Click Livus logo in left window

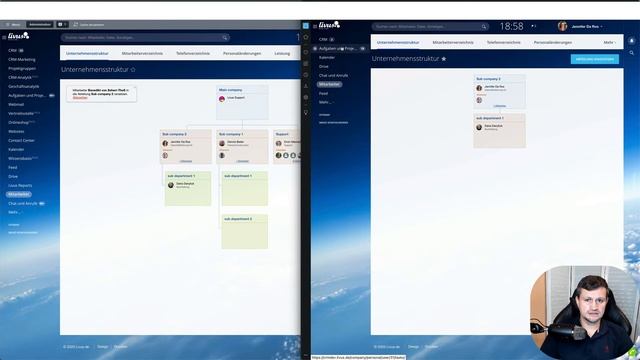(x=18, y=36)
